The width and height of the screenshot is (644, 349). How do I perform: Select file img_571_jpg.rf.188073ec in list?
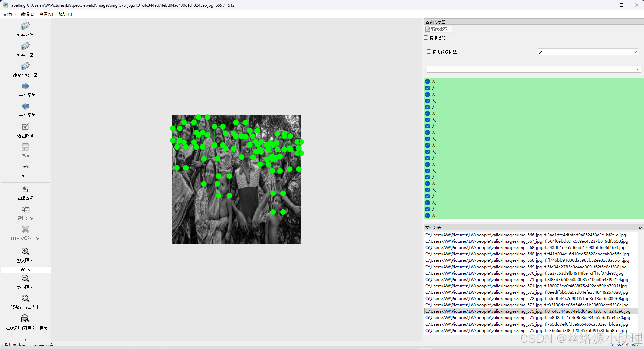coord(531,286)
